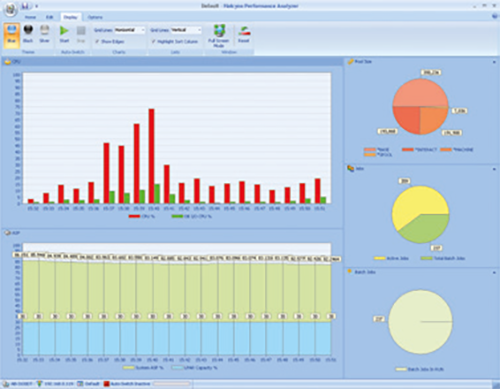Apply the Black theme
The image size is (500, 389).
[28, 34]
